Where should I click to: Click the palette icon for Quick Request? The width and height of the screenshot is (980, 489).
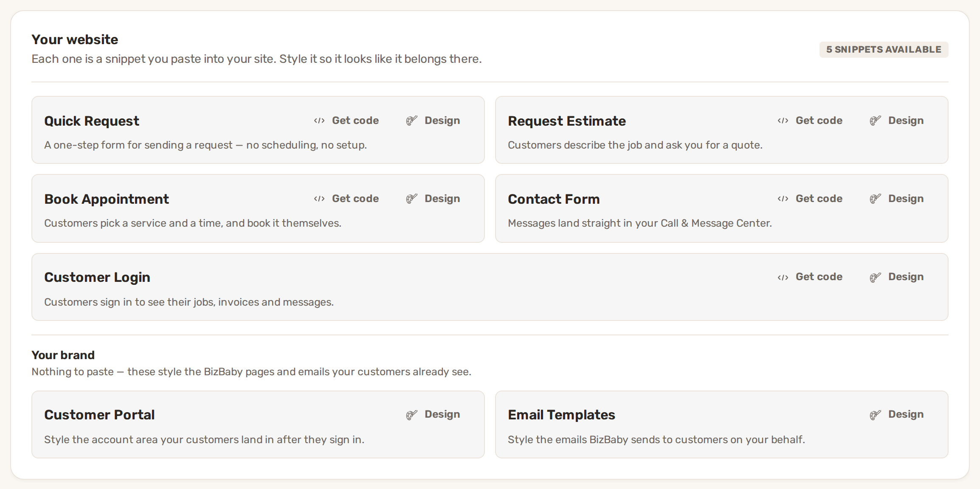point(411,121)
